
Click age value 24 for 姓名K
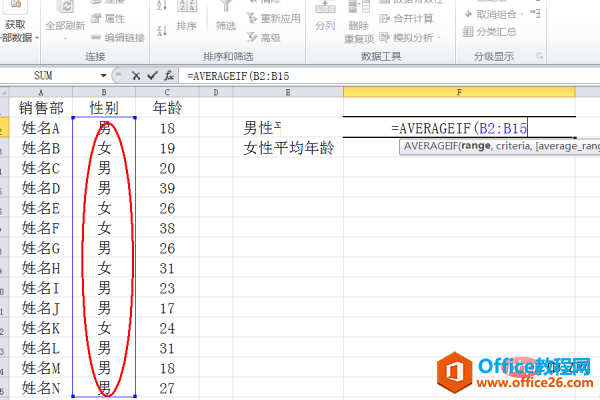pos(167,328)
